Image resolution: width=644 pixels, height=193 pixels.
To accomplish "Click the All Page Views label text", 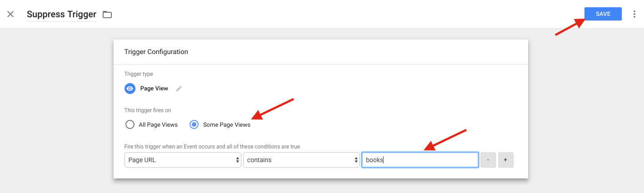I will click(x=159, y=125).
